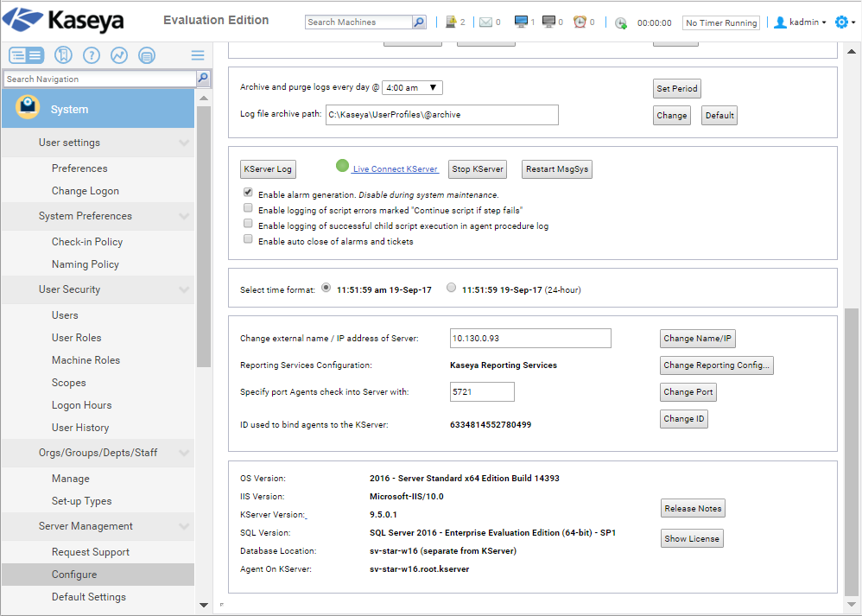Open User Roles in navigation
The width and height of the screenshot is (862, 616).
(76, 338)
